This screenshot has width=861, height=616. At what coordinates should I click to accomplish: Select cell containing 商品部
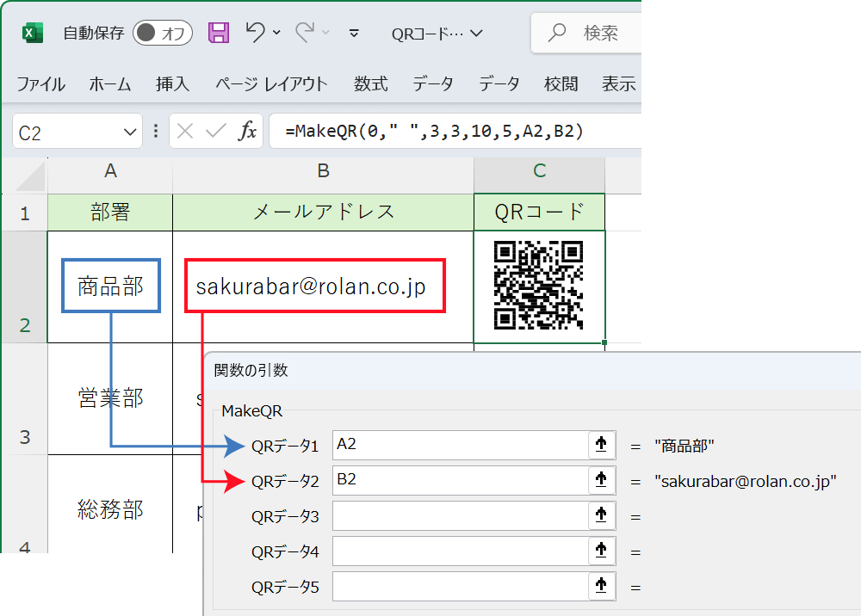[x=110, y=286]
